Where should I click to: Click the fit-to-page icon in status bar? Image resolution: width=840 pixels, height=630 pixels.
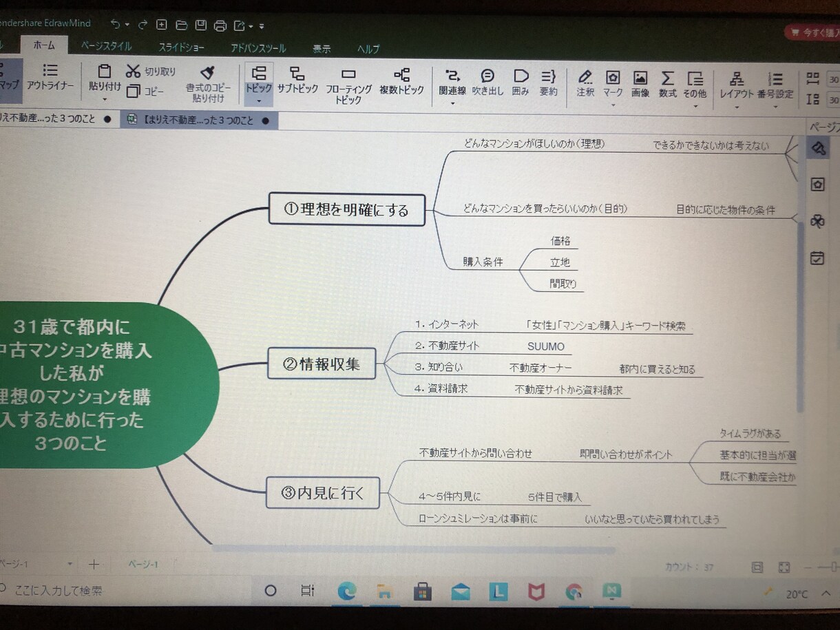click(x=784, y=567)
